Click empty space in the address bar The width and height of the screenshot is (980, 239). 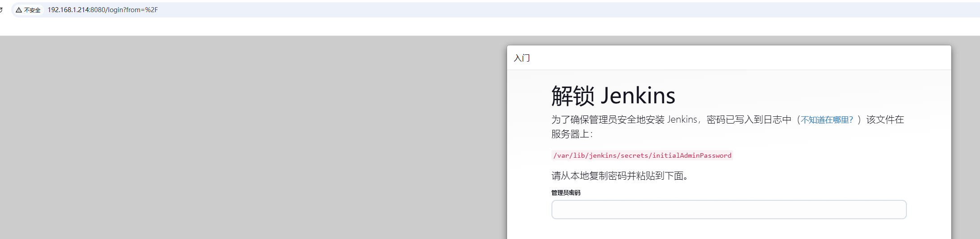538,10
